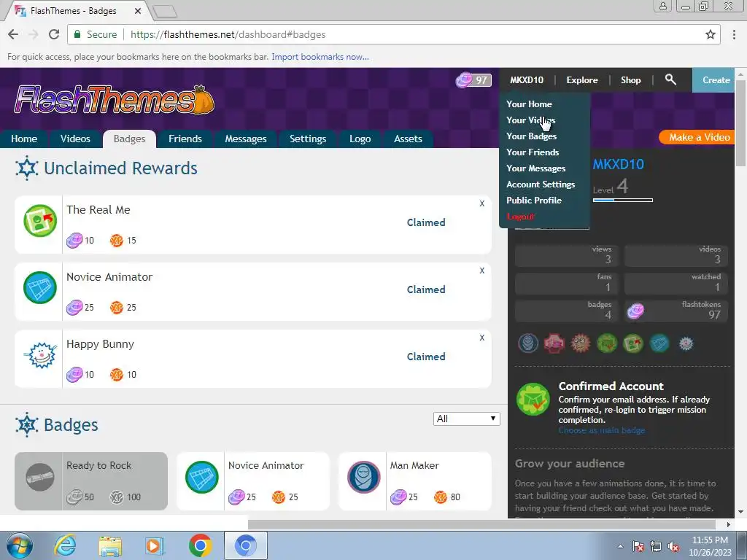Click the pink badge in sidebar row
The width and height of the screenshot is (747, 560).
[x=554, y=343]
